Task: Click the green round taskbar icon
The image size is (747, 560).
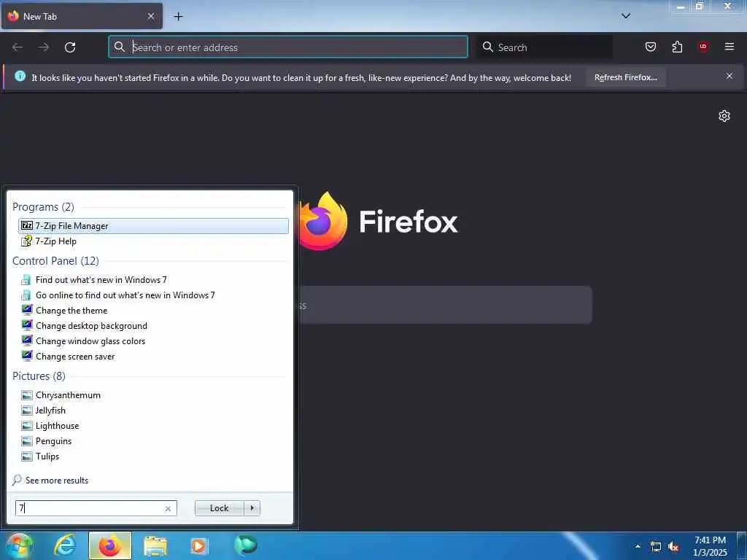Action: (245, 545)
